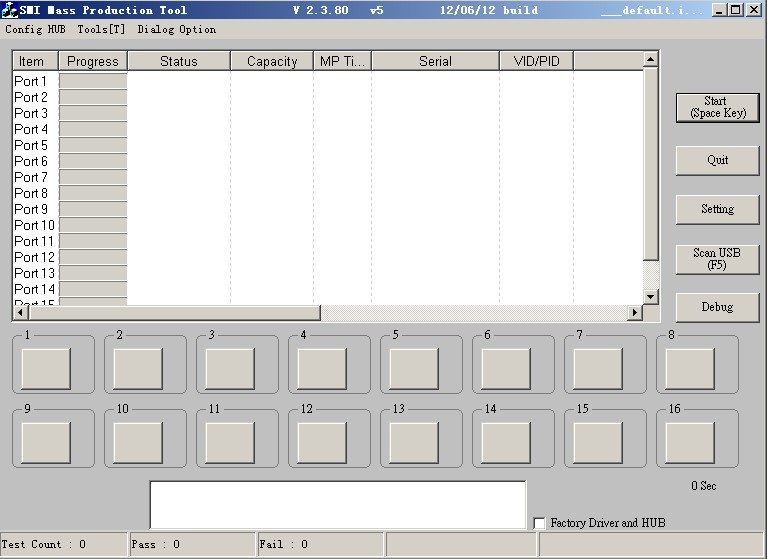The image size is (767, 559).
Task: Click the MP Ti... column header
Action: tap(342, 61)
